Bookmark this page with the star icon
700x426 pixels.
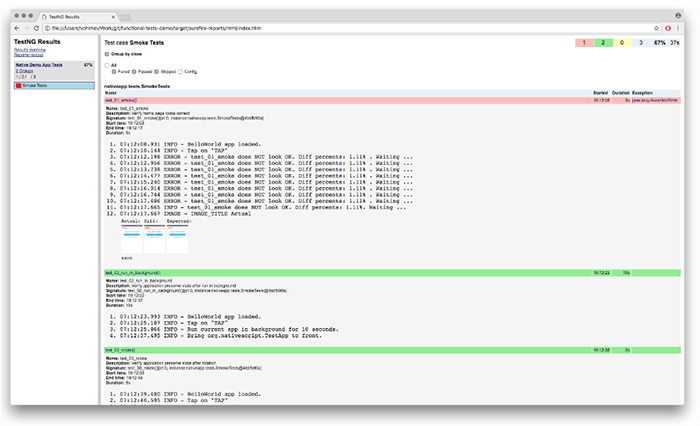(656, 28)
